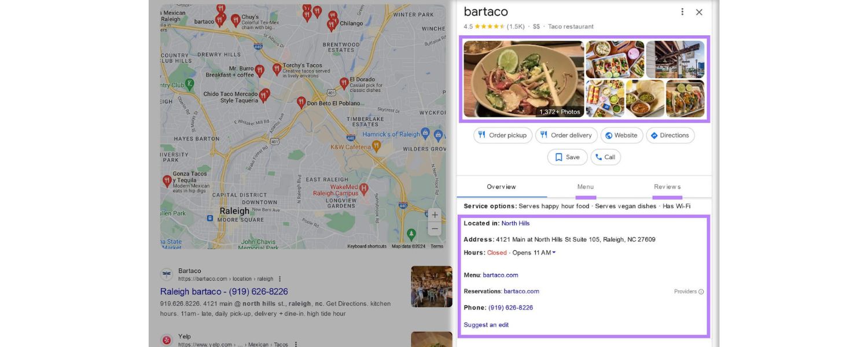Select the El Dorado restaurant pin
The width and height of the screenshot is (868, 347).
pyautogui.click(x=344, y=83)
